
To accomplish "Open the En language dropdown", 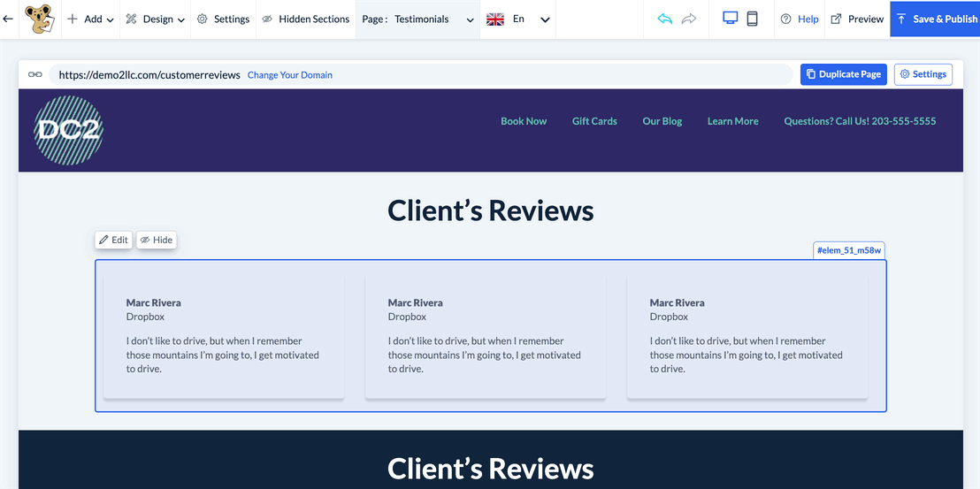I will pyautogui.click(x=518, y=19).
